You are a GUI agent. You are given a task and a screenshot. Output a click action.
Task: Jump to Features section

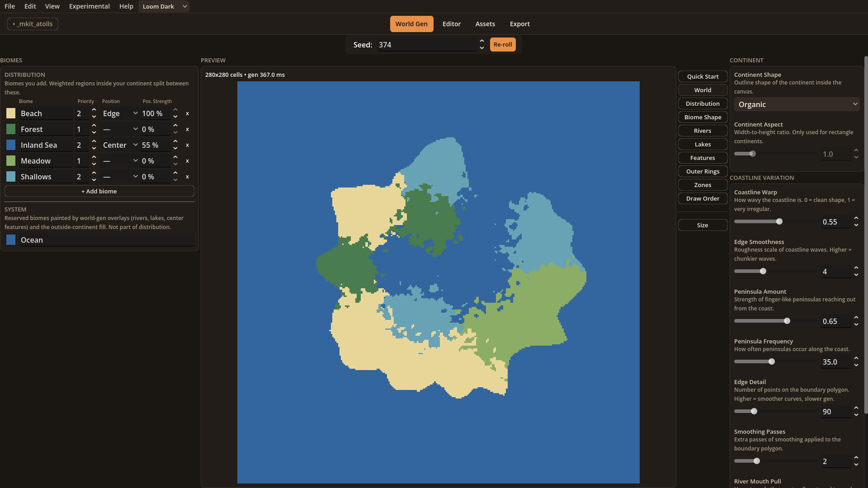(x=703, y=158)
